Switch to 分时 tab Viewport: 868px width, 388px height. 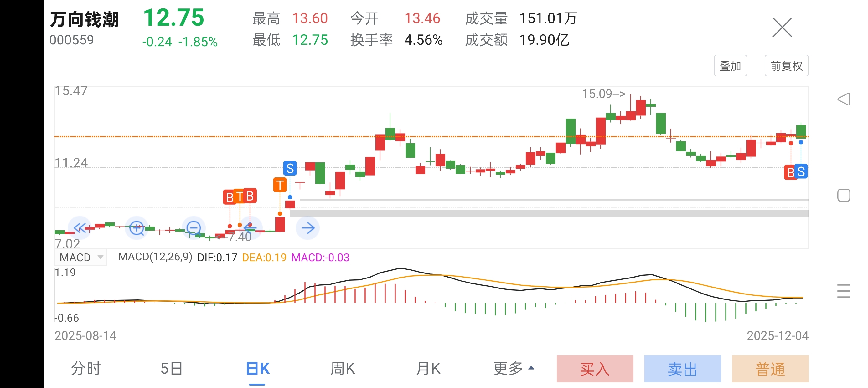pos(86,369)
